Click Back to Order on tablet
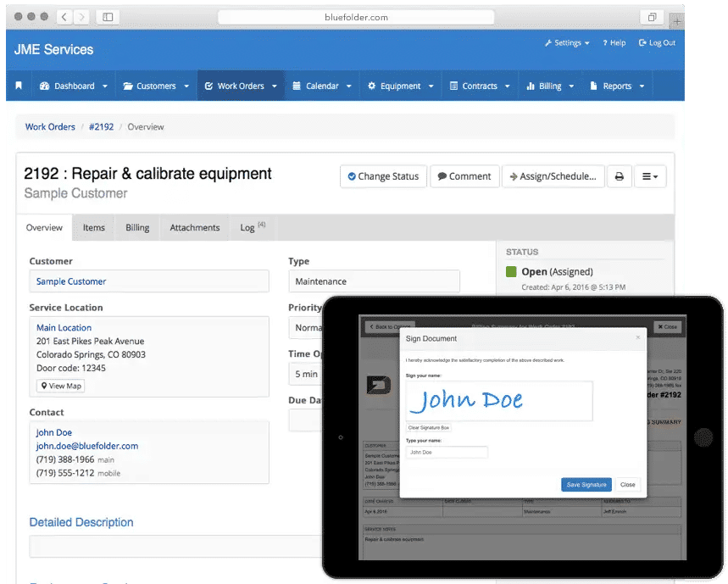728x584 pixels. click(x=390, y=327)
